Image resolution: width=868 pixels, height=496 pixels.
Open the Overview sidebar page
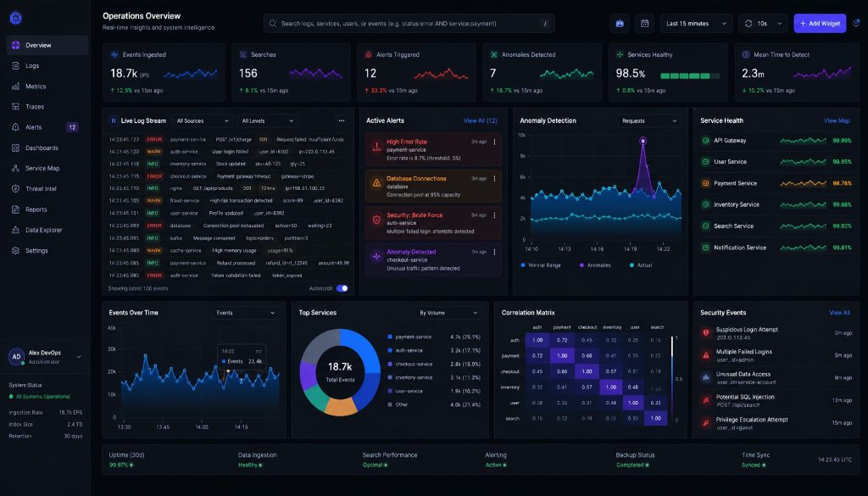(x=47, y=46)
